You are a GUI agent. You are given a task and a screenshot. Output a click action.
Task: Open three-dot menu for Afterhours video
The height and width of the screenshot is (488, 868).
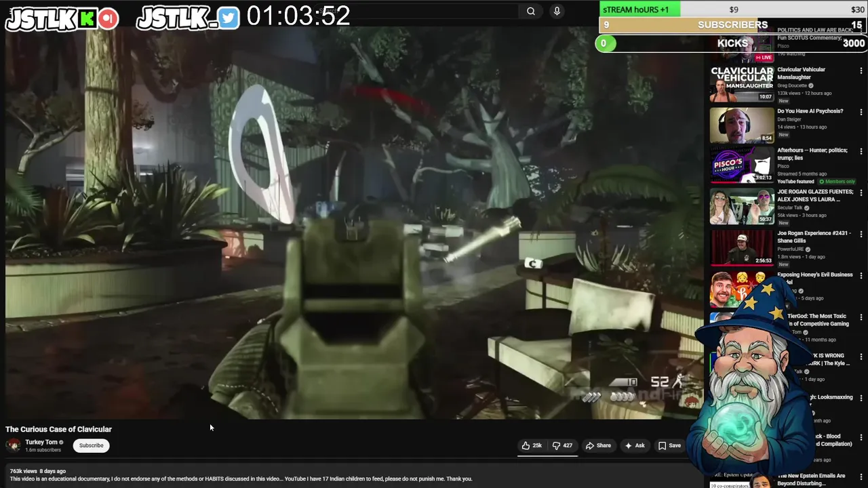point(861,152)
